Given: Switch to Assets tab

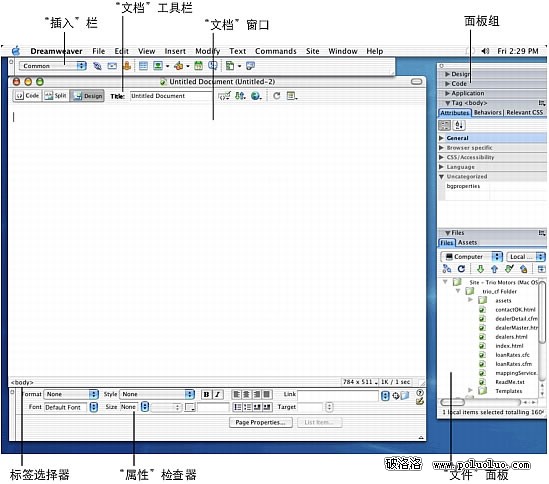Looking at the screenshot, I should pyautogui.click(x=467, y=242).
